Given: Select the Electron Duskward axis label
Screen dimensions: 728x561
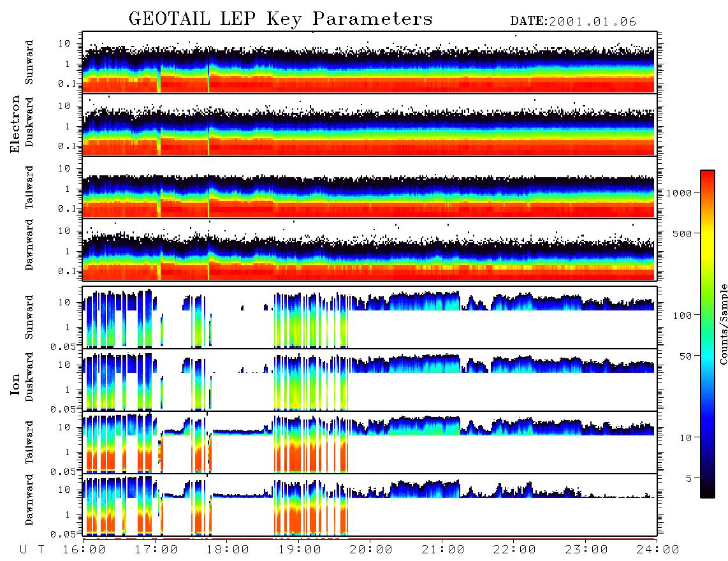Looking at the screenshot, I should [29, 122].
